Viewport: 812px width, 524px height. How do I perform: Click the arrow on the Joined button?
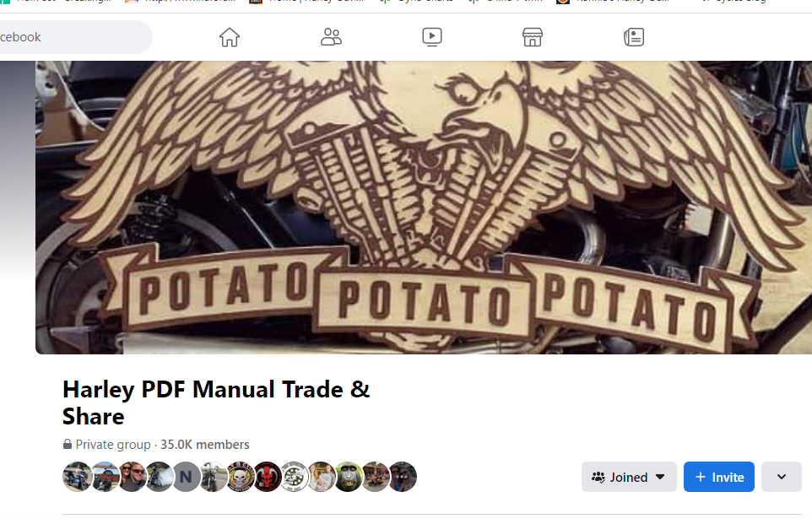tap(660, 477)
